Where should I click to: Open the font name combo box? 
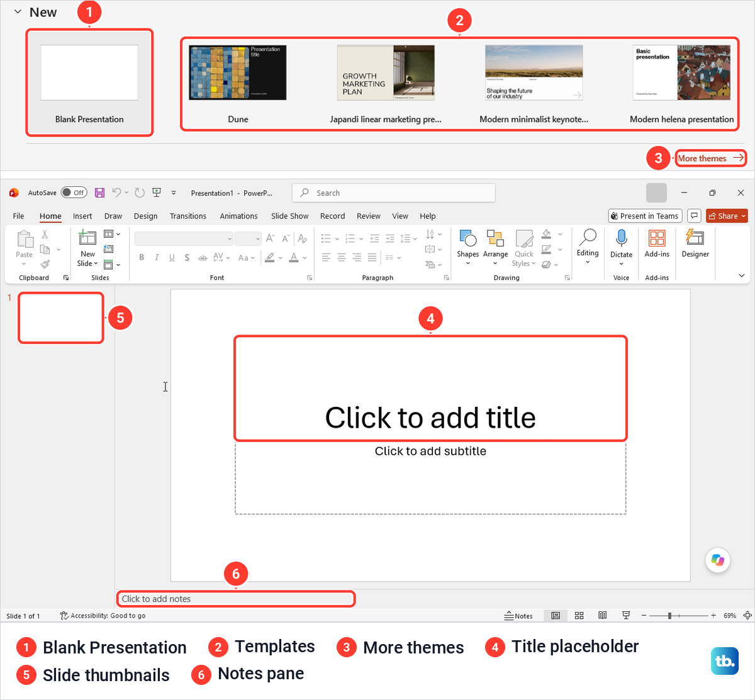click(184, 238)
